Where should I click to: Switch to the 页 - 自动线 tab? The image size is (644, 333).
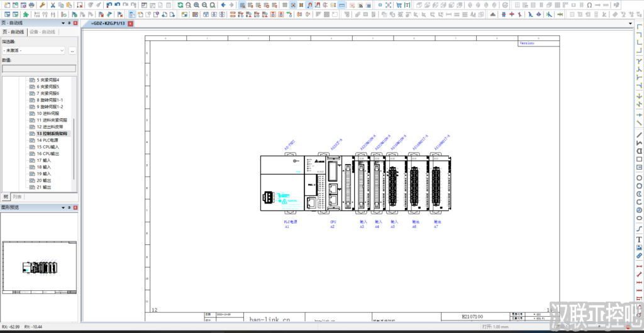coord(14,32)
